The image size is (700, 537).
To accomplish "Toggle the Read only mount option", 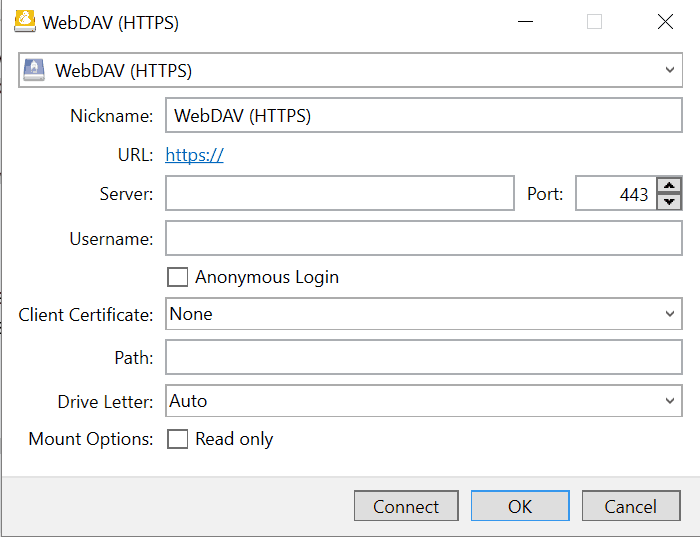I will [x=177, y=439].
